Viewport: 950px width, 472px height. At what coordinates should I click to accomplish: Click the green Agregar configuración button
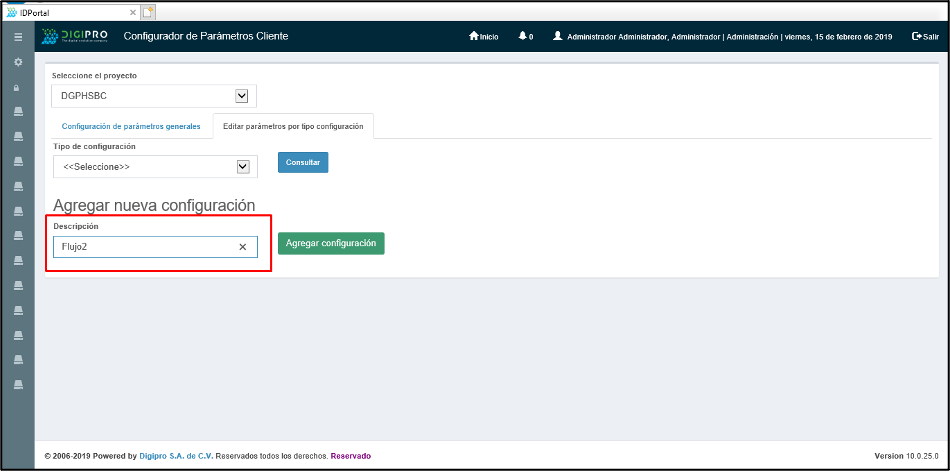click(330, 243)
